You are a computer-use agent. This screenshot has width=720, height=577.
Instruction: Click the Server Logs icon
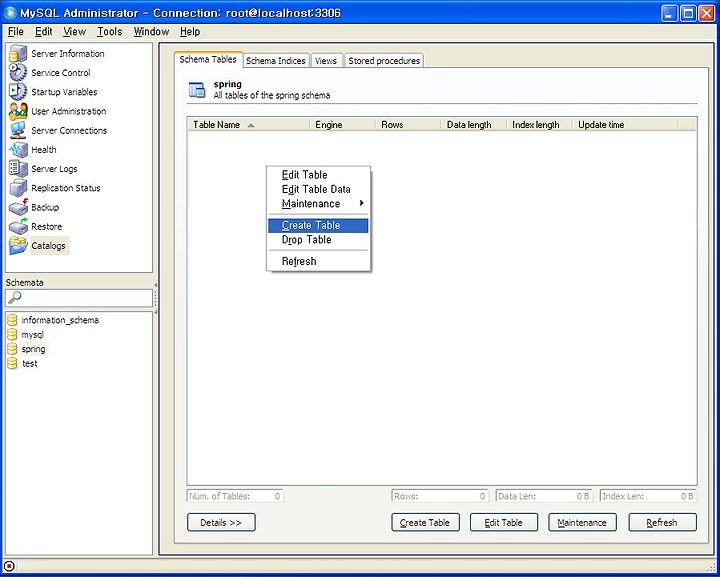pyautogui.click(x=18, y=168)
